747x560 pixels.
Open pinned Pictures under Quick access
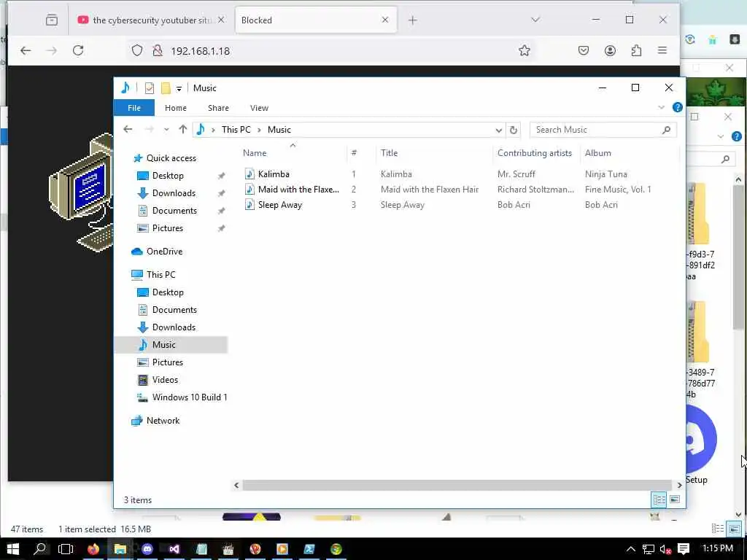pyautogui.click(x=167, y=228)
